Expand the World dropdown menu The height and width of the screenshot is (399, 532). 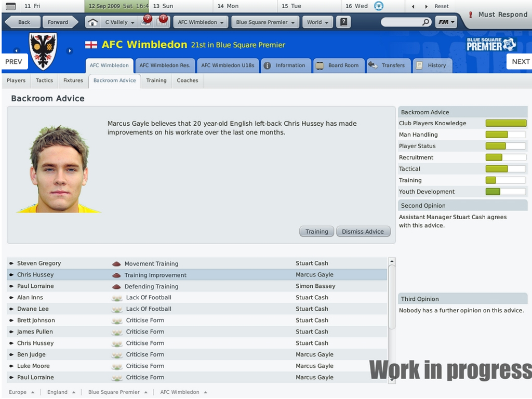point(317,22)
